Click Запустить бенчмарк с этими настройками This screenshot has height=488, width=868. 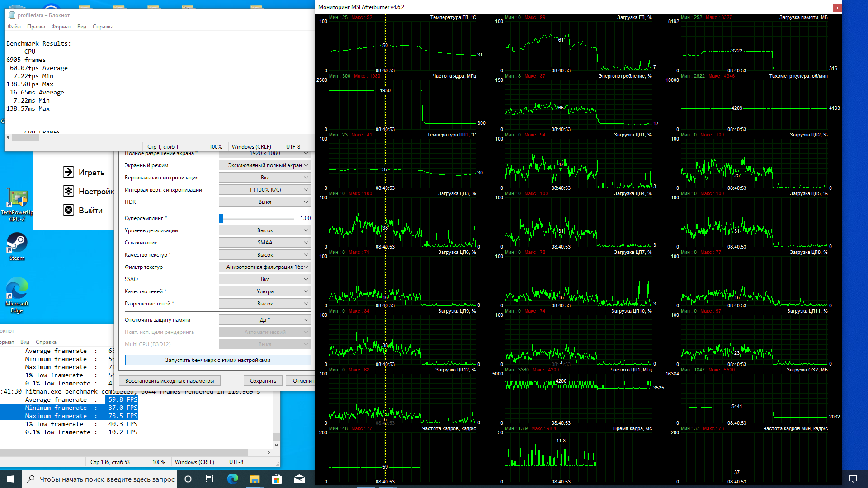click(x=217, y=360)
